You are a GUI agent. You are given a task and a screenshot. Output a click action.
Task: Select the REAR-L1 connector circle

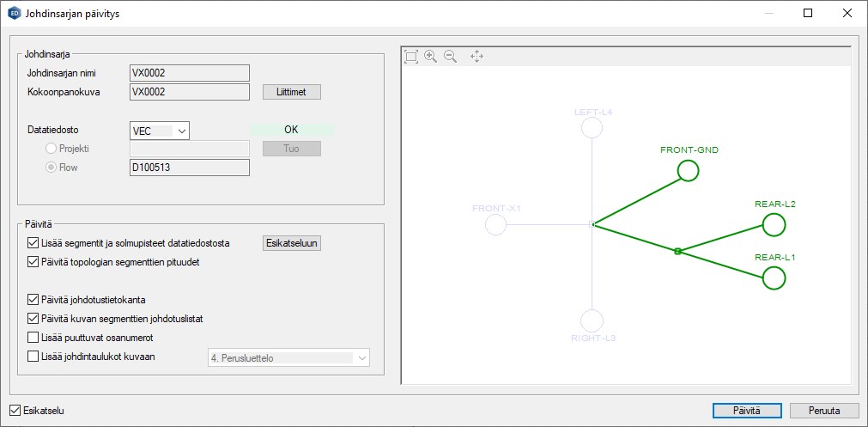pyautogui.click(x=774, y=278)
